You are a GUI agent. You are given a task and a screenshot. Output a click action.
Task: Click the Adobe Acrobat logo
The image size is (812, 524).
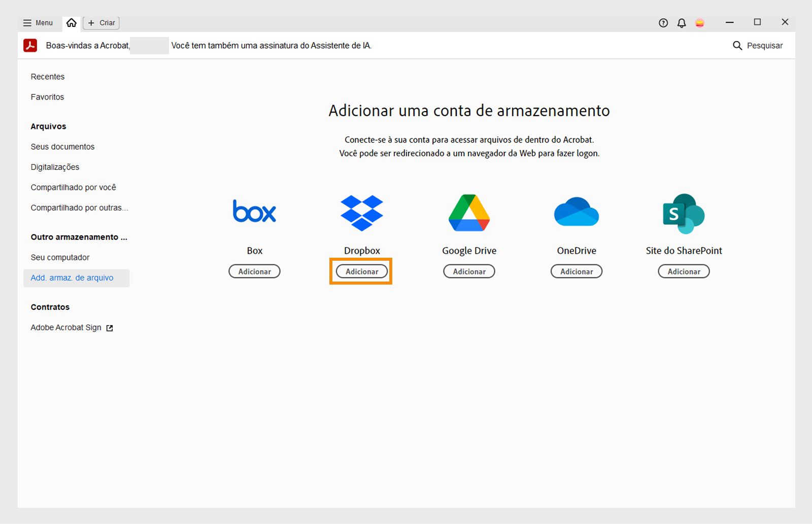[x=30, y=45]
